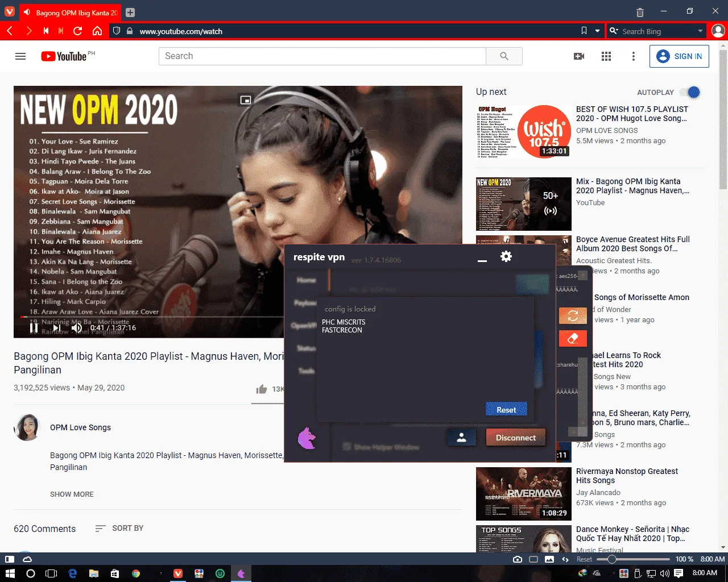Click the blue Reset button in respite vpn

coord(506,409)
